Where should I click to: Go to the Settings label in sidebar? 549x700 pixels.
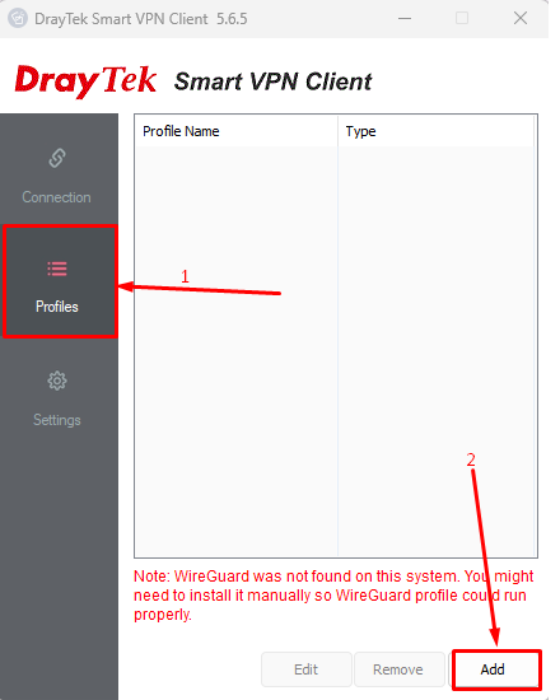(57, 420)
